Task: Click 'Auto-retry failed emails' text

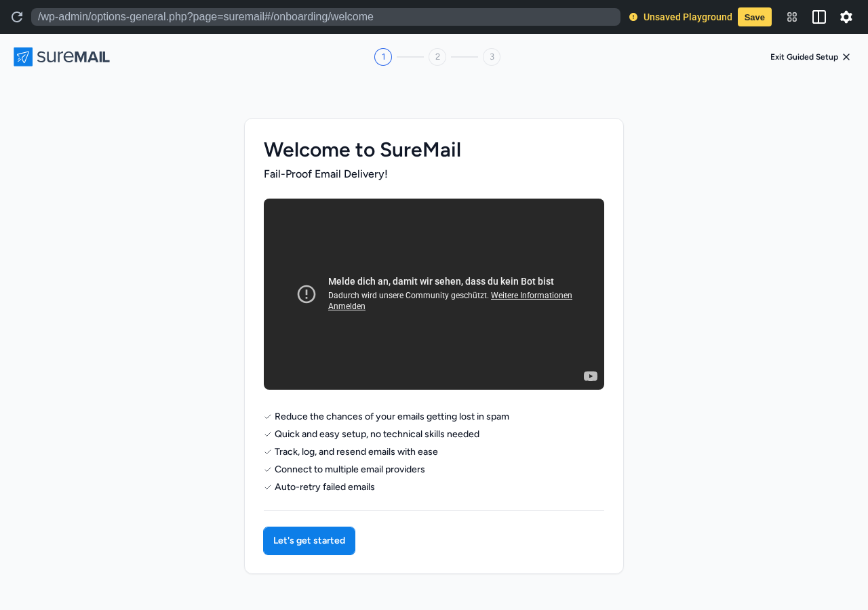Action: click(325, 487)
